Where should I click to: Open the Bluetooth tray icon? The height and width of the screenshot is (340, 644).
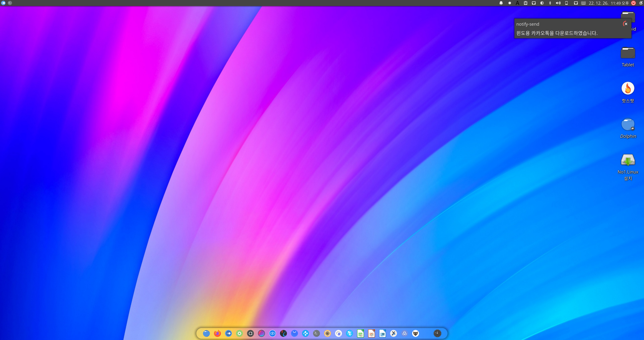pyautogui.click(x=550, y=3)
